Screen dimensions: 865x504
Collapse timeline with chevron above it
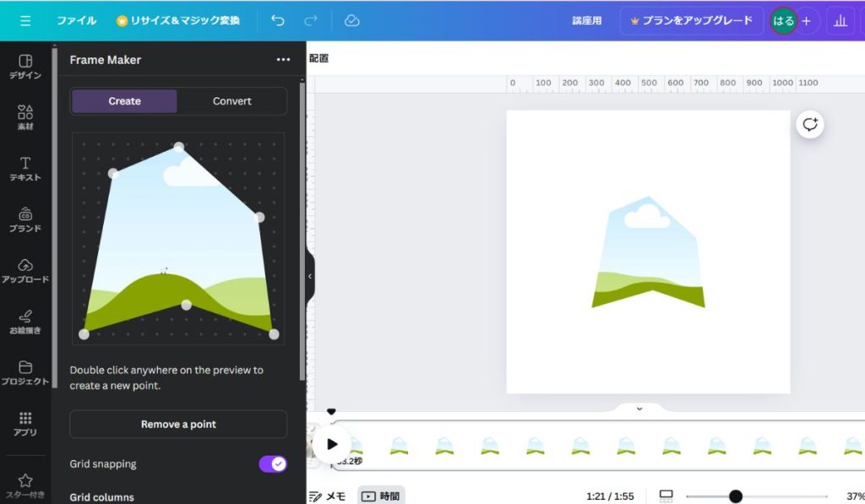click(639, 409)
